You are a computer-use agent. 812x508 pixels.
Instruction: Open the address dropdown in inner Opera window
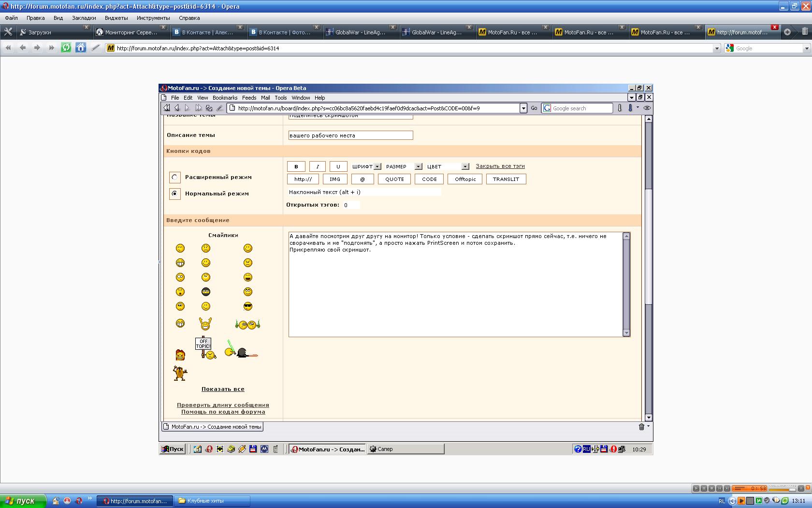[523, 108]
